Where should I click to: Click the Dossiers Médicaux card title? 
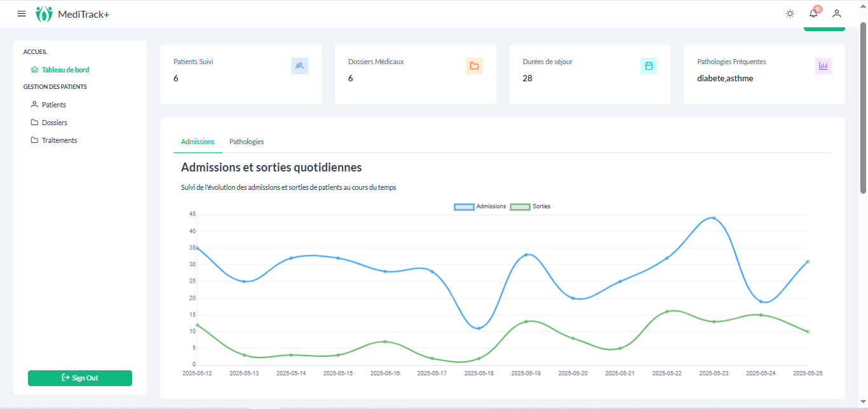(376, 62)
